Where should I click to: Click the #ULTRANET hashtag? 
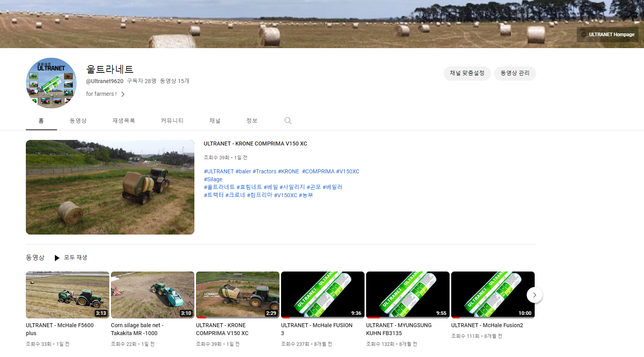click(219, 171)
